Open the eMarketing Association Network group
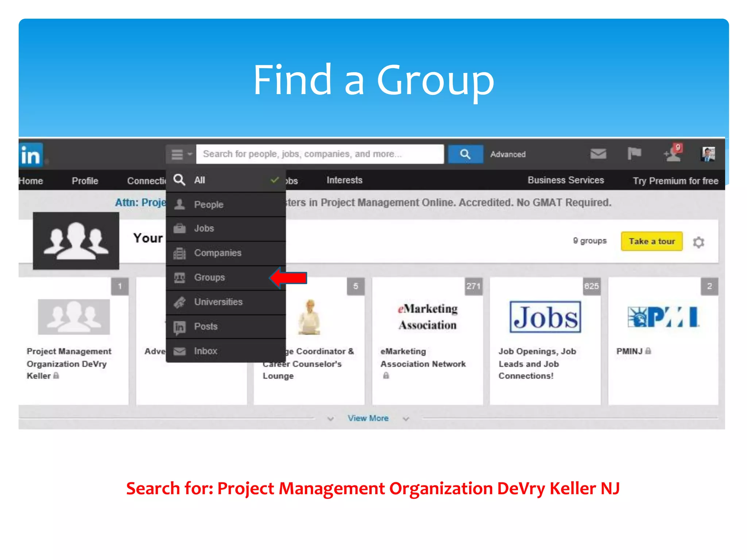The height and width of the screenshot is (560, 747). coord(423,358)
